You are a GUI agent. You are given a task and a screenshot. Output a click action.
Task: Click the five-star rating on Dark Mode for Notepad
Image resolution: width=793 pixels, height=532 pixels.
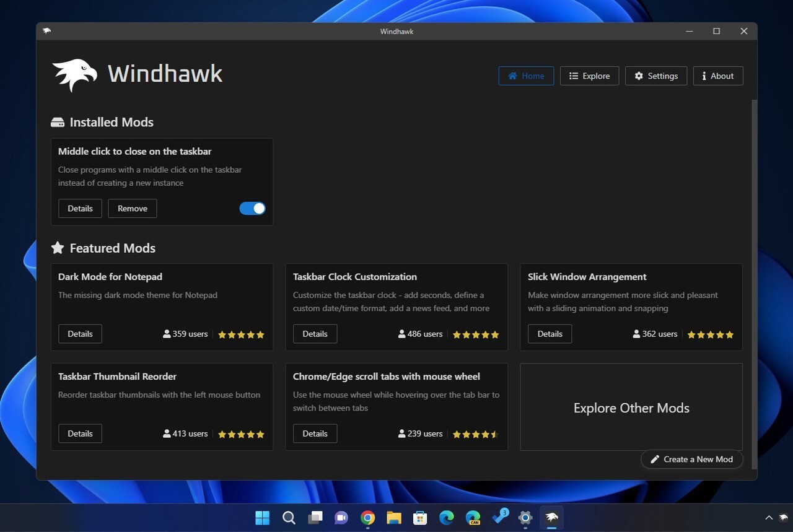tap(241, 334)
